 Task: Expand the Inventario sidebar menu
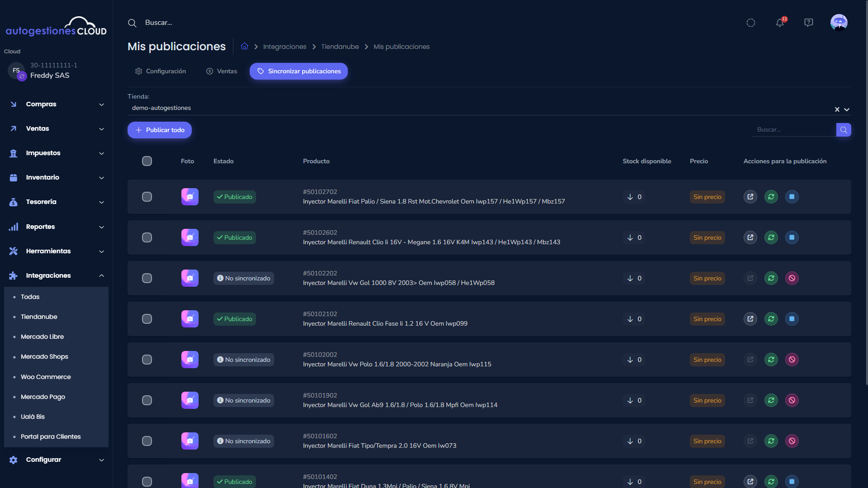57,177
